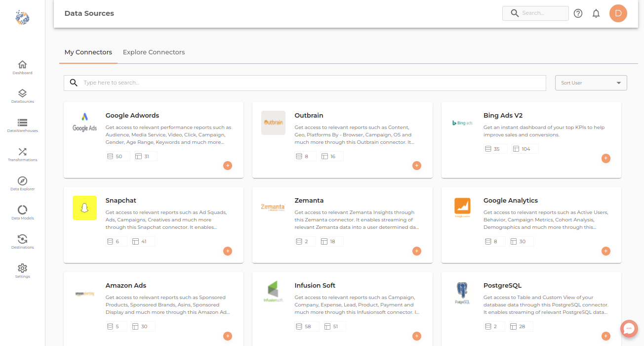Open the Zemanta card title
The height and width of the screenshot is (346, 644).
309,201
